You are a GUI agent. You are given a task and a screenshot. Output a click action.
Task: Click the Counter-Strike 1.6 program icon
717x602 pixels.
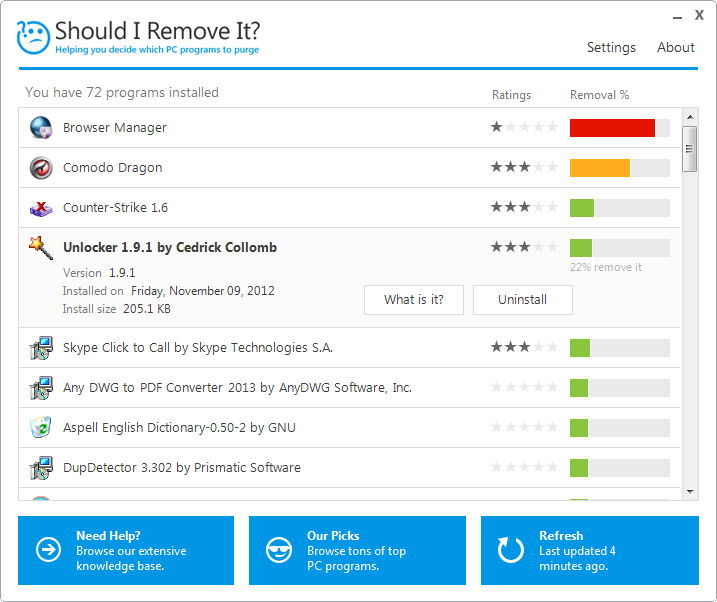(x=41, y=208)
